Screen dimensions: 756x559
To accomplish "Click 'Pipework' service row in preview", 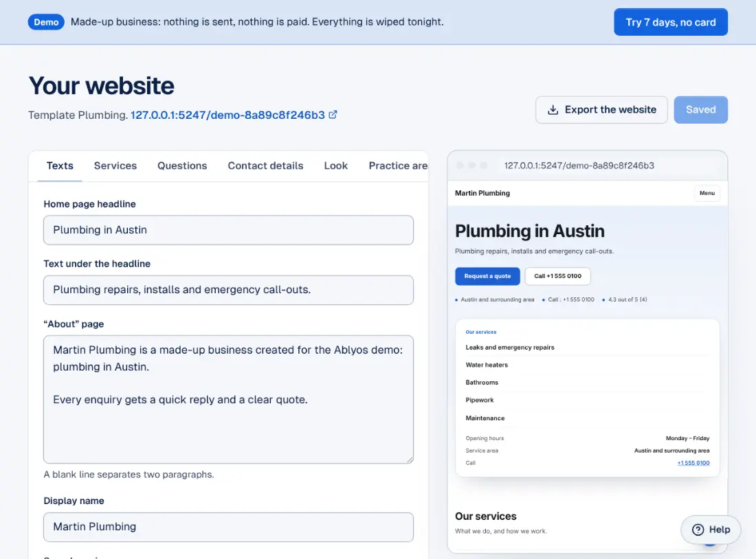I will (x=587, y=400).
